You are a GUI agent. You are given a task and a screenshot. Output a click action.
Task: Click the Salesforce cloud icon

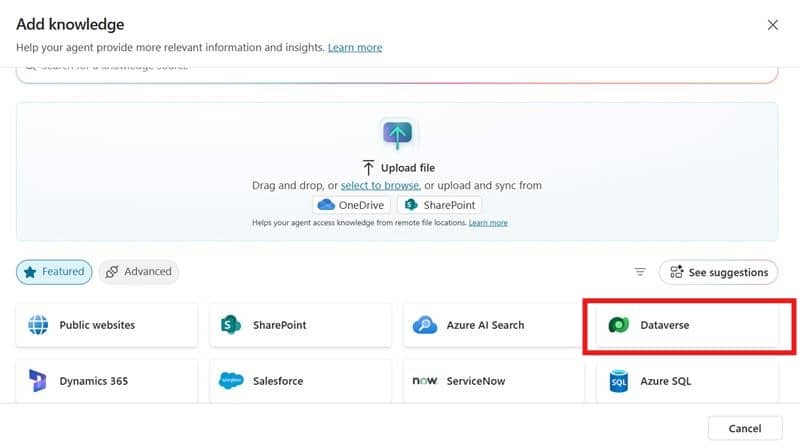pyautogui.click(x=231, y=381)
